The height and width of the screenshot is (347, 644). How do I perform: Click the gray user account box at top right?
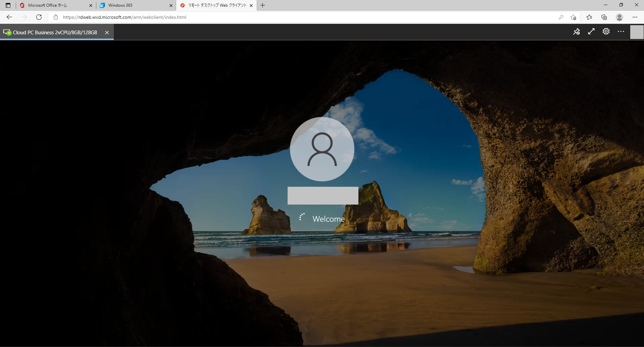(x=637, y=32)
